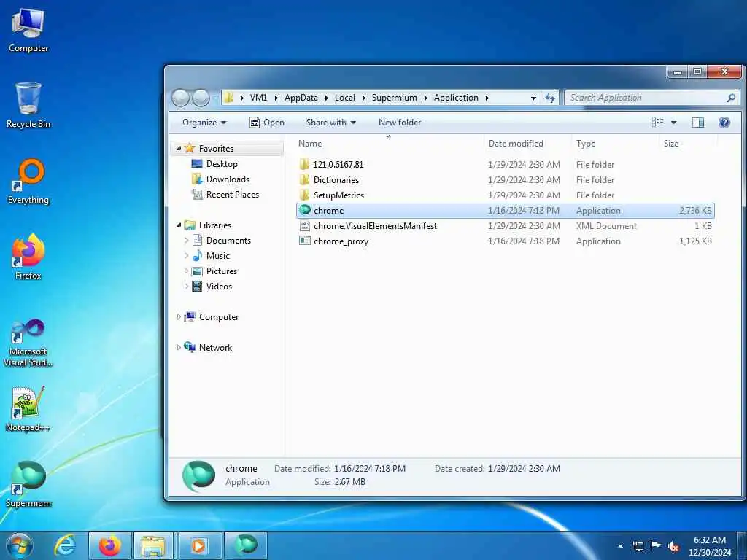Image resolution: width=747 pixels, height=560 pixels.
Task: Click the chrome.VisualElementsManifest XML file icon
Action: pos(304,226)
